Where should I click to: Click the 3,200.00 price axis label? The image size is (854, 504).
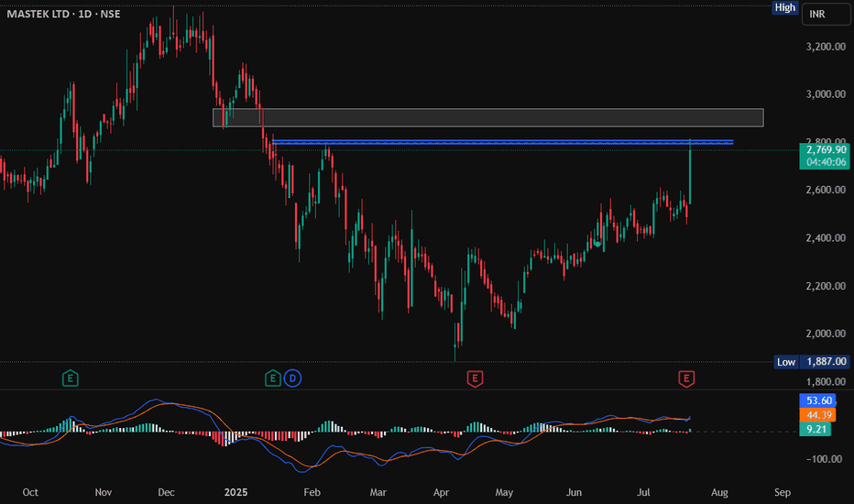tap(826, 47)
